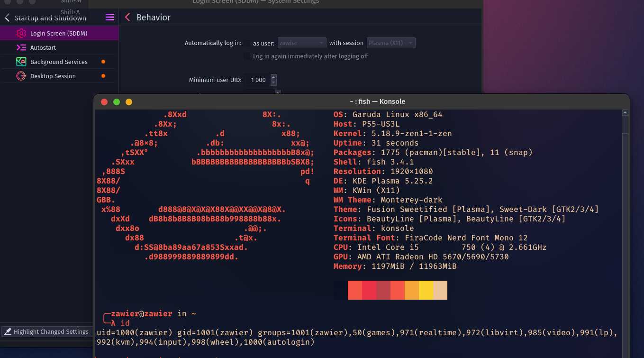
Task: Click the 'Terminal Font: FiraCode Nerd Font' line
Action: tap(430, 238)
